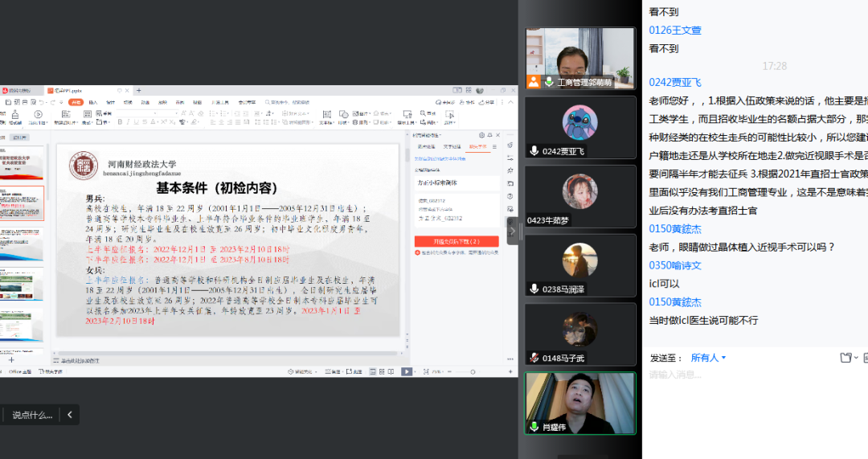Select 0242贾亚飞 participant video tile
This screenshot has width=868, height=459.
coord(579,127)
